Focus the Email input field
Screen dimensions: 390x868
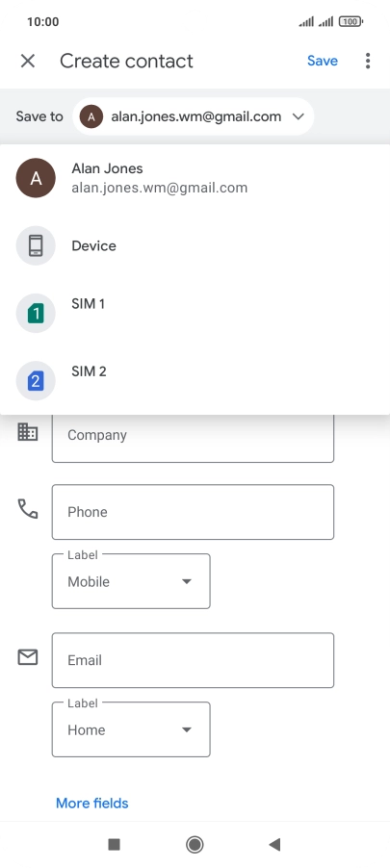[193, 660]
